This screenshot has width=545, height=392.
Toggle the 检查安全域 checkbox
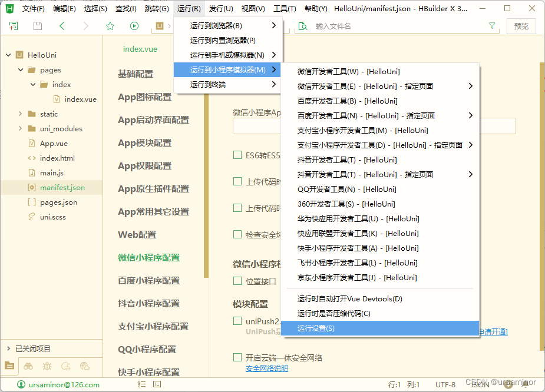[237, 234]
